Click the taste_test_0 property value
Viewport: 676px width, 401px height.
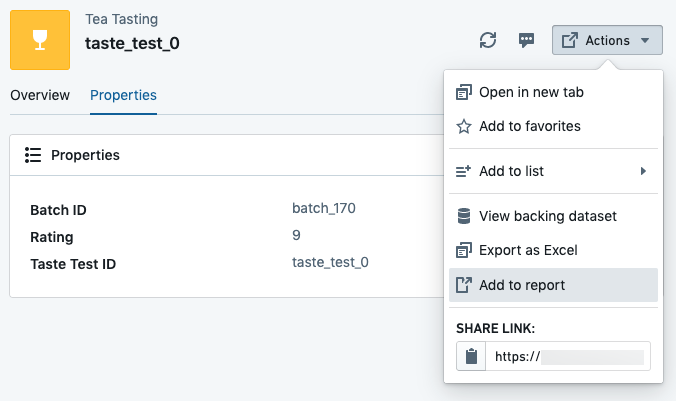pyautogui.click(x=330, y=262)
